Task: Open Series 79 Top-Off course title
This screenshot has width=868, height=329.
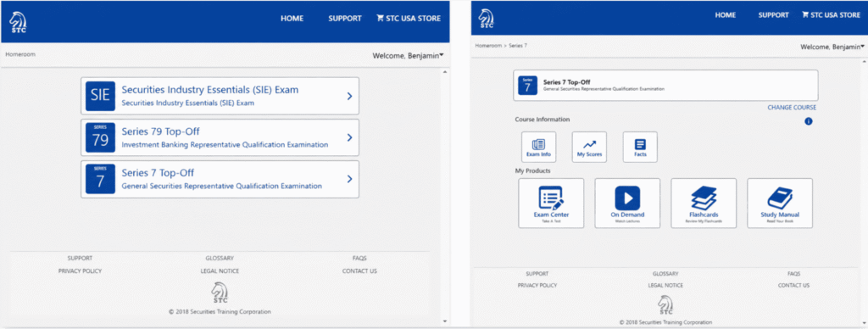Action: pyautogui.click(x=160, y=131)
